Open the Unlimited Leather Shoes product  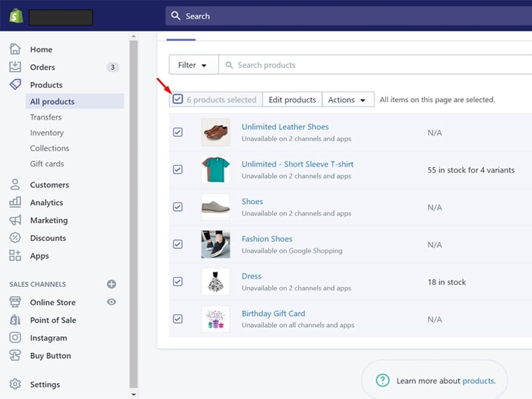coord(285,127)
